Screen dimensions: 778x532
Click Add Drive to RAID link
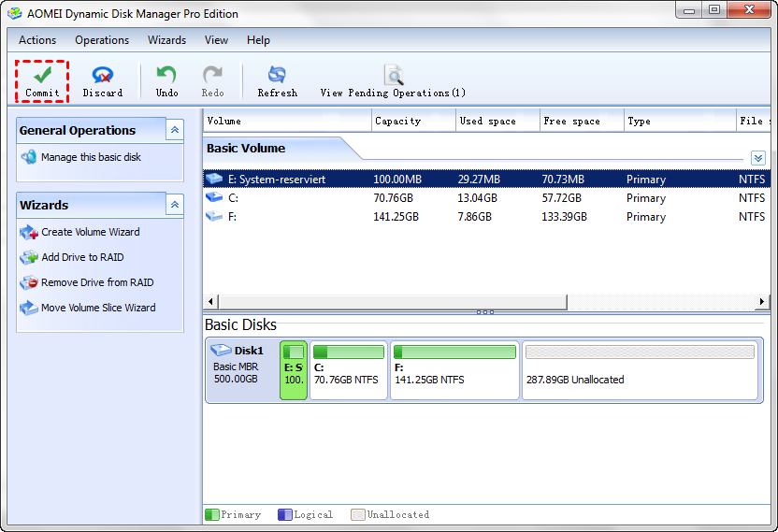(x=82, y=257)
